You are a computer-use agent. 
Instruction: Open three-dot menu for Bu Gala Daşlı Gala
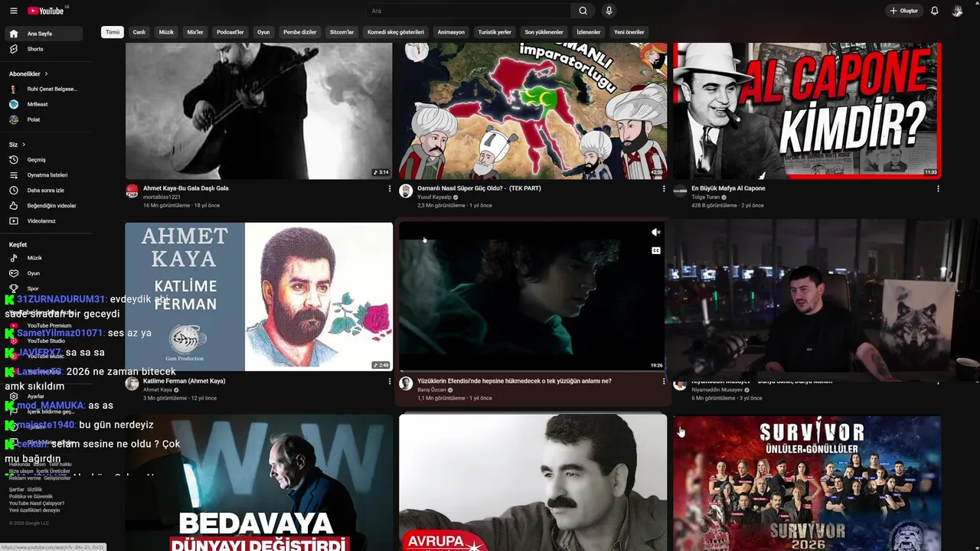pos(389,189)
